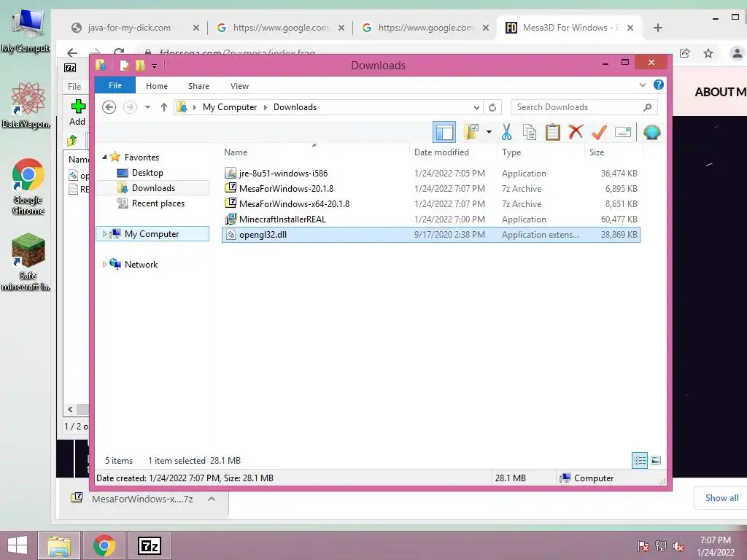Click the Forward arrow in Explorer
This screenshot has height=560, width=747.
pos(130,107)
